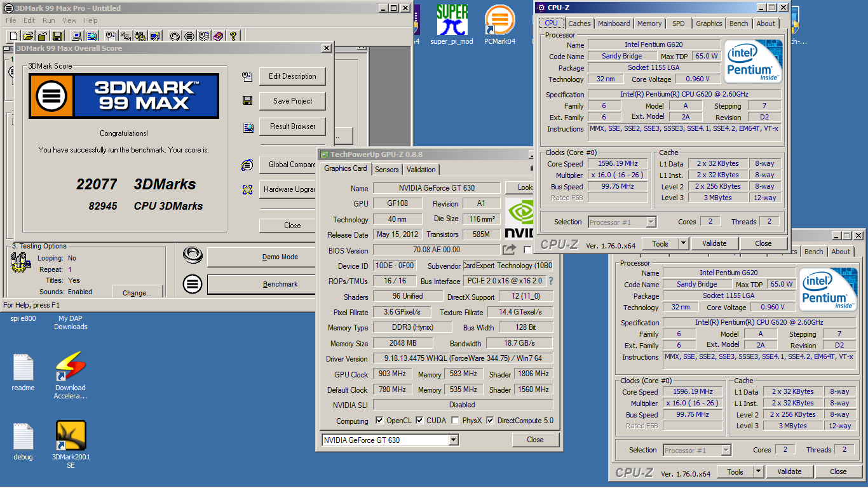Click the Edit Description button
The image size is (868, 488).
[x=292, y=76]
